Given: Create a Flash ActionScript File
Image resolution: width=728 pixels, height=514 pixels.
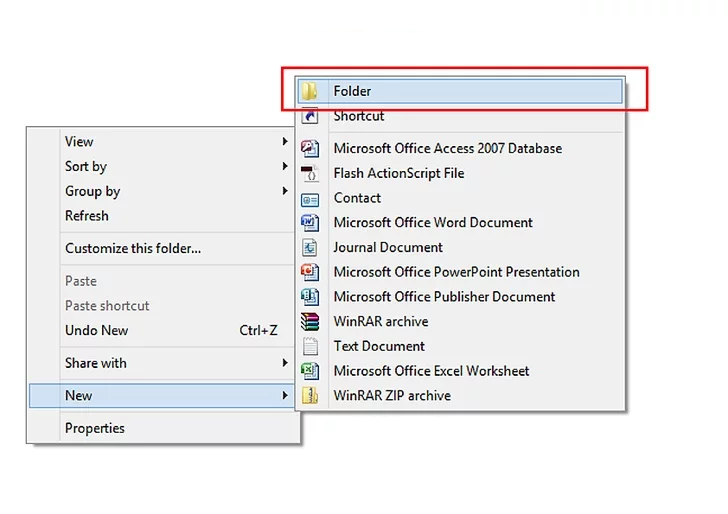Looking at the screenshot, I should point(399,173).
